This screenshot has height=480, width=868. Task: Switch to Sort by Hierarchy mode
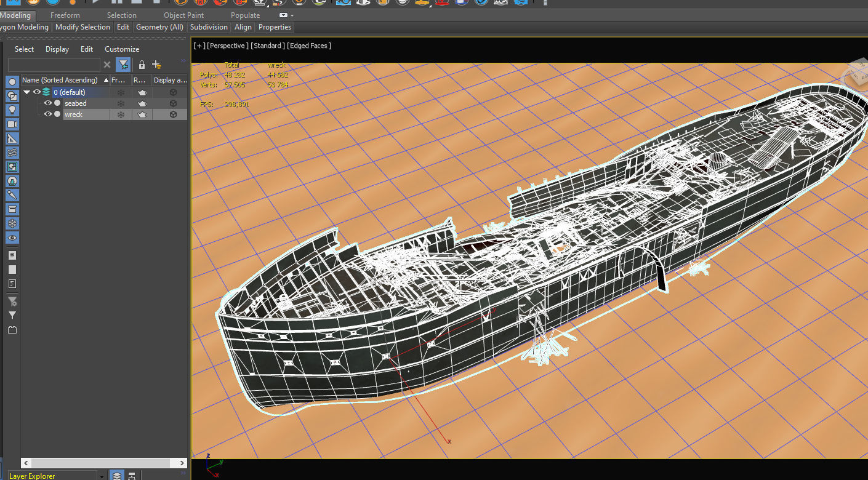click(x=133, y=476)
